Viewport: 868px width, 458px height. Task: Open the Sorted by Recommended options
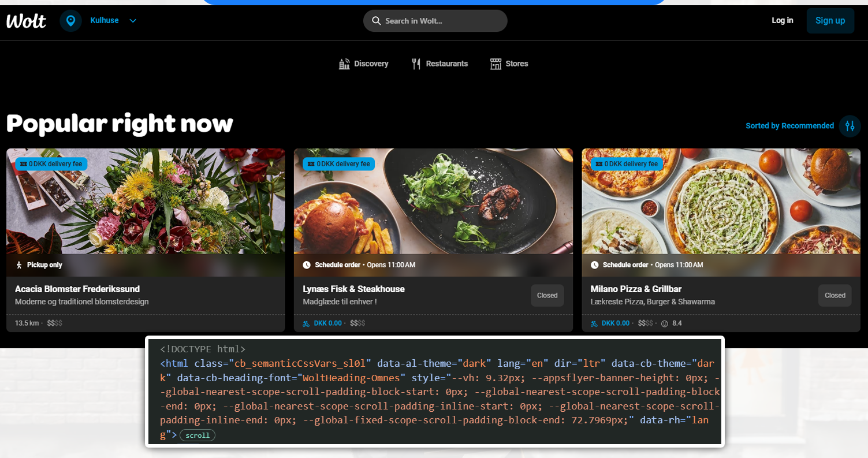[789, 126]
